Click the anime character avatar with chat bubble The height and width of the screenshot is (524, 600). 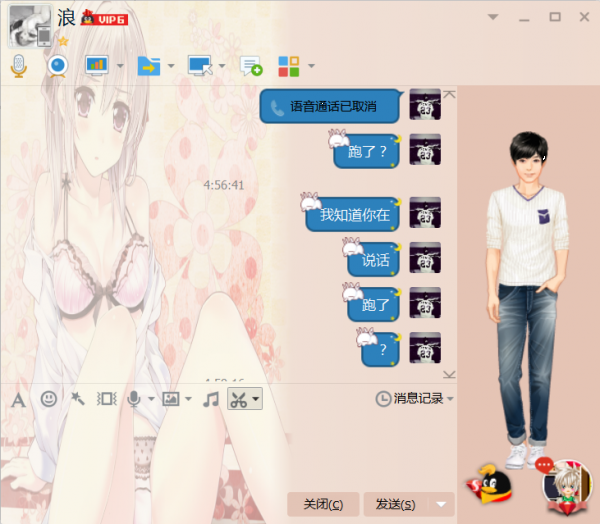point(566,486)
